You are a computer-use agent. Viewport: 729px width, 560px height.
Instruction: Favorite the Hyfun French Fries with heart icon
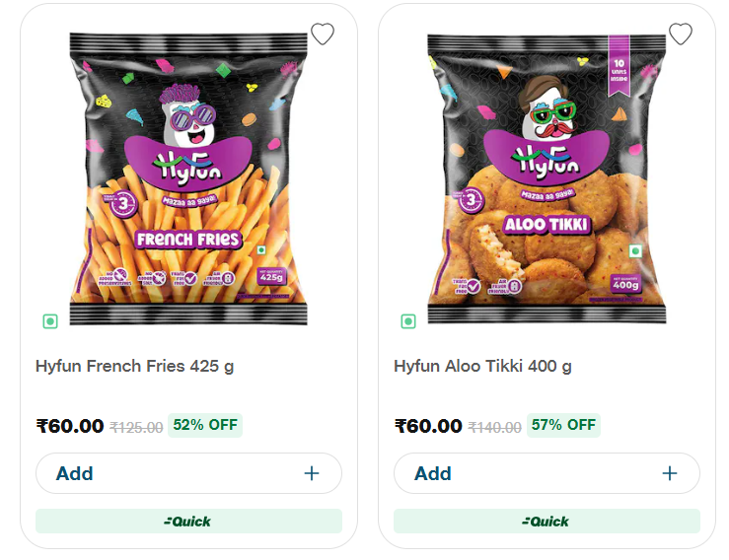coord(323,35)
